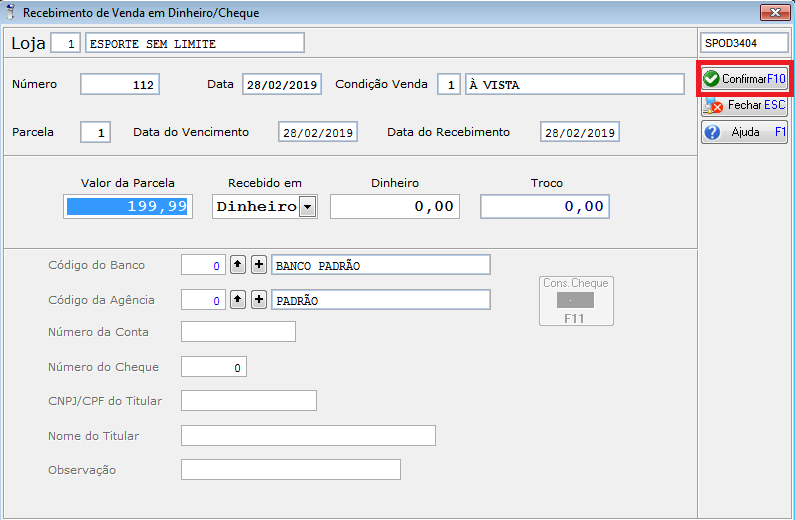Click the PADRÃO agency name field
Viewport: 795px width, 520px height.
pos(381,300)
